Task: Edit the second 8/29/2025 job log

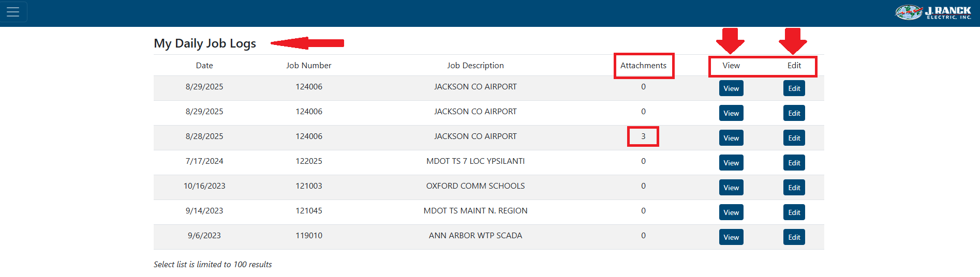Action: click(794, 113)
